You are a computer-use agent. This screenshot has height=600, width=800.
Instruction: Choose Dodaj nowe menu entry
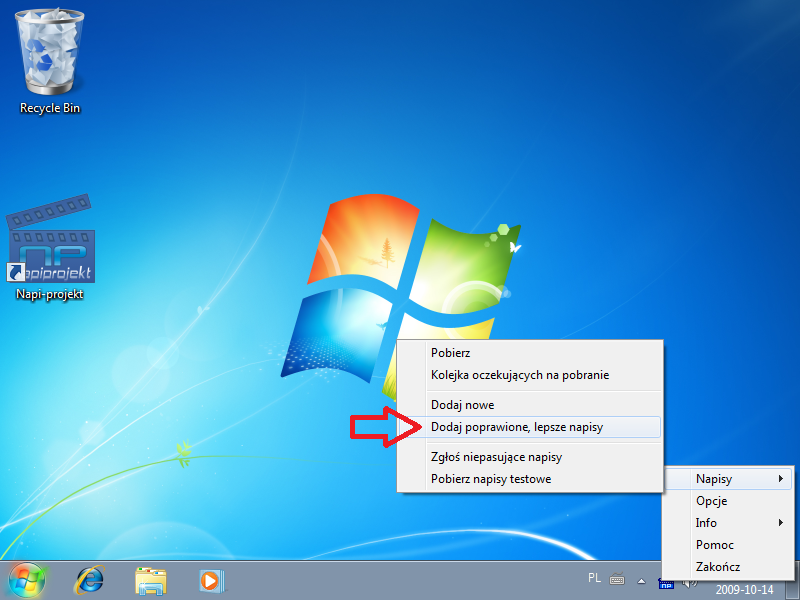[x=530, y=405]
